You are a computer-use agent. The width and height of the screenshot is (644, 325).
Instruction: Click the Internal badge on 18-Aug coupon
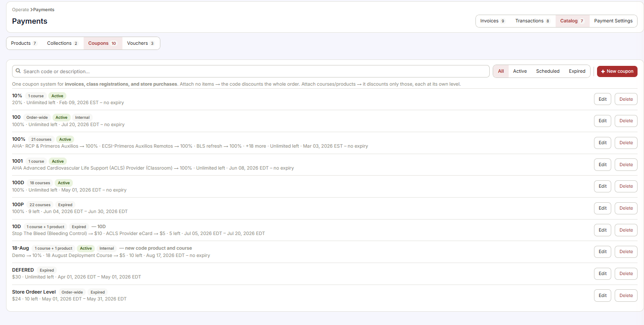point(107,248)
